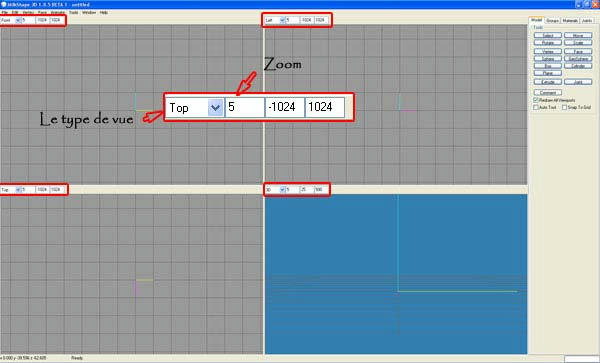Click the last numeric field of Left viewport
This screenshot has width=600, height=363.
tap(321, 20)
